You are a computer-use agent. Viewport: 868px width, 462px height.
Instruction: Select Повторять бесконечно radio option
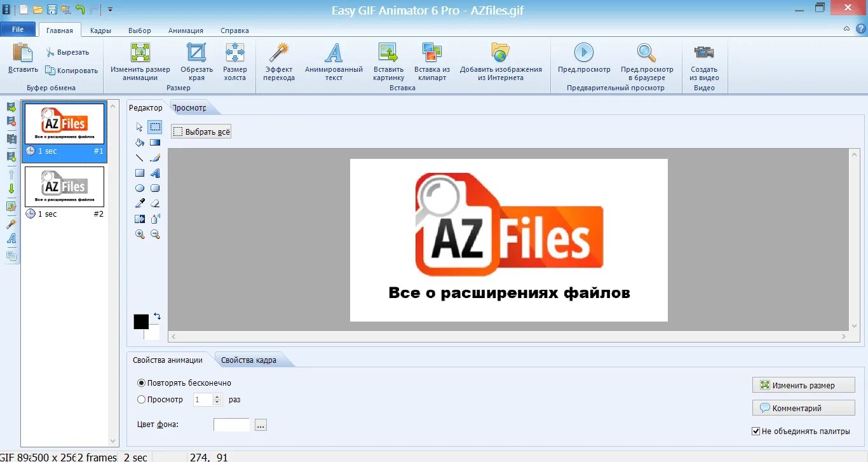[x=184, y=383]
